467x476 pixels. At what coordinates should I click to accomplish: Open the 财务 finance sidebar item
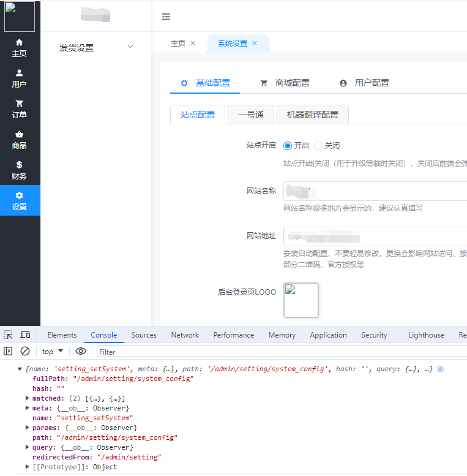pos(20,170)
